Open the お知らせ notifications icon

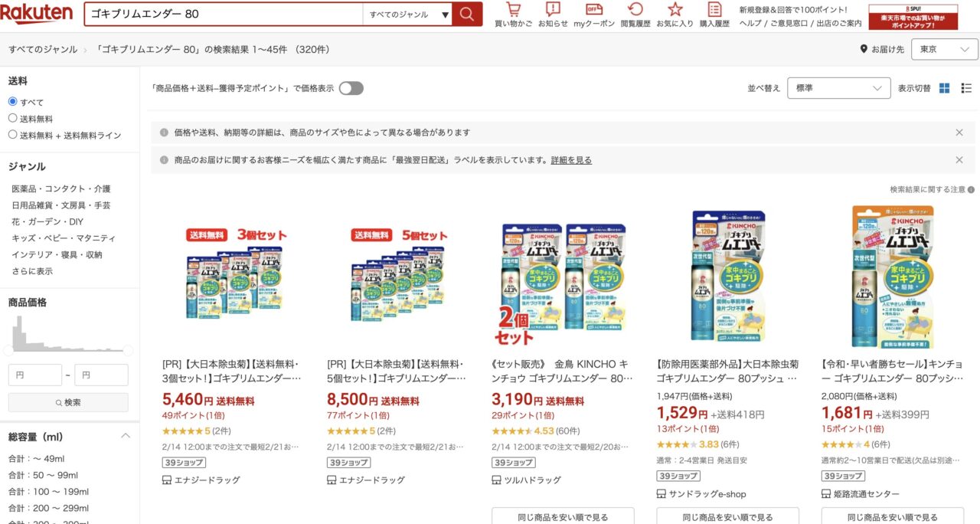(553, 9)
